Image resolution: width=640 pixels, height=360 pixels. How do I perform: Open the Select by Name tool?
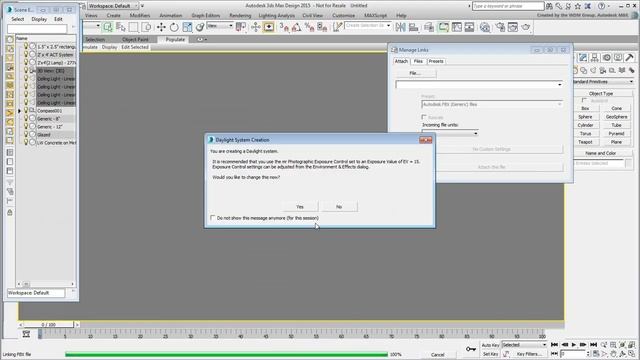coord(120,27)
